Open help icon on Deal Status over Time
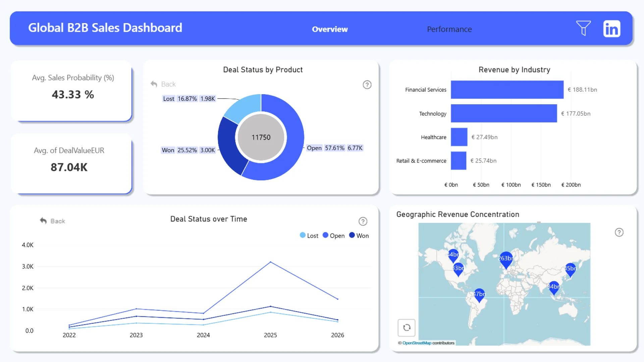The height and width of the screenshot is (362, 644). click(363, 221)
